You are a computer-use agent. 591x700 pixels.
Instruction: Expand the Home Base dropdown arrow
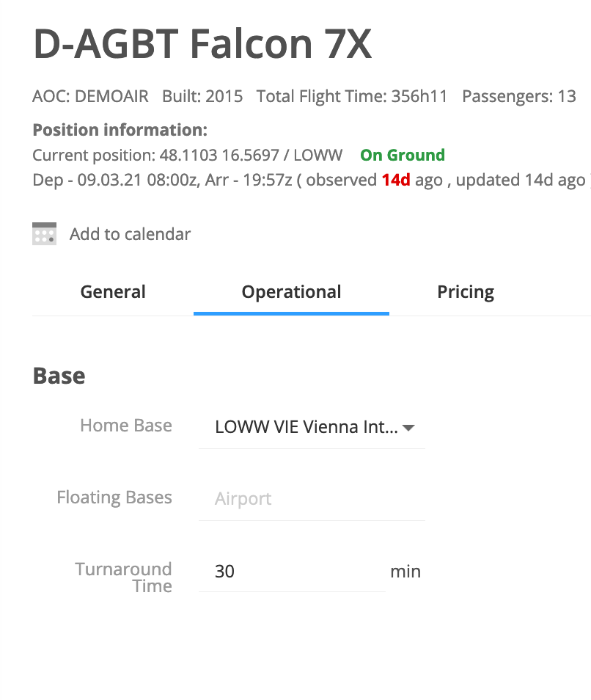coord(409,427)
